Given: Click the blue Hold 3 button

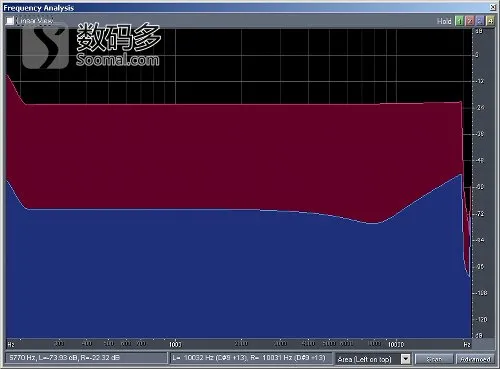Looking at the screenshot, I should coord(480,21).
